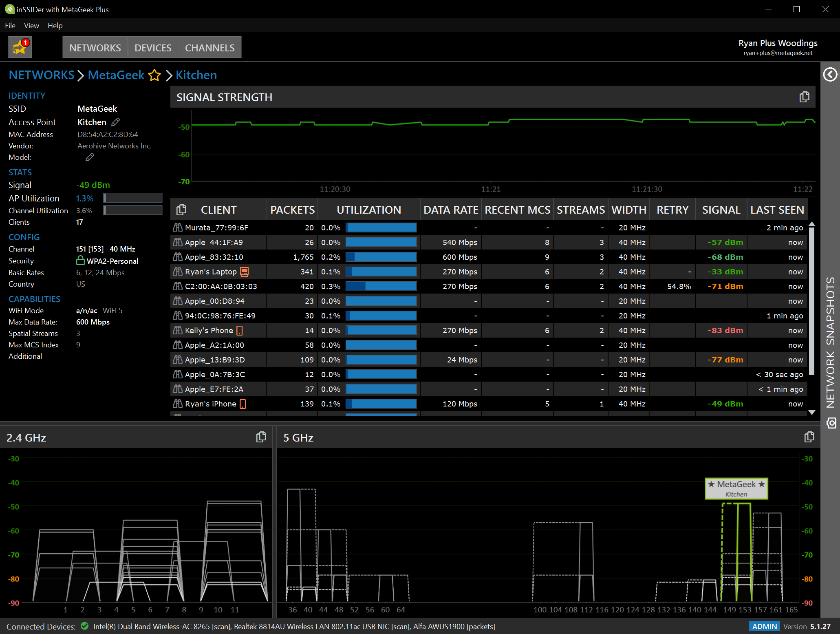
Task: Copy the Signal Strength graph
Action: (804, 97)
